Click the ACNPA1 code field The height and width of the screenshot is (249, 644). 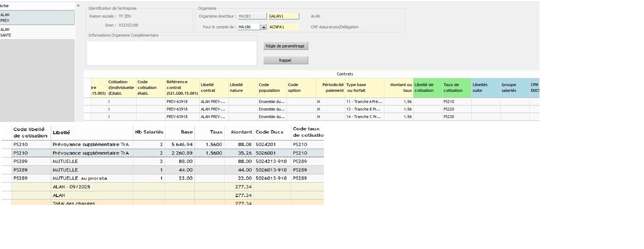283,27
